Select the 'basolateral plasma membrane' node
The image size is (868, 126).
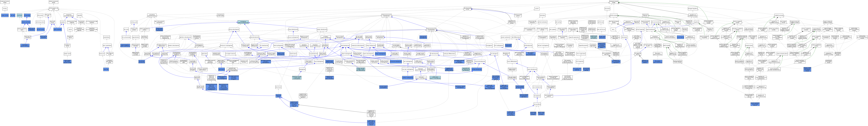25,45
